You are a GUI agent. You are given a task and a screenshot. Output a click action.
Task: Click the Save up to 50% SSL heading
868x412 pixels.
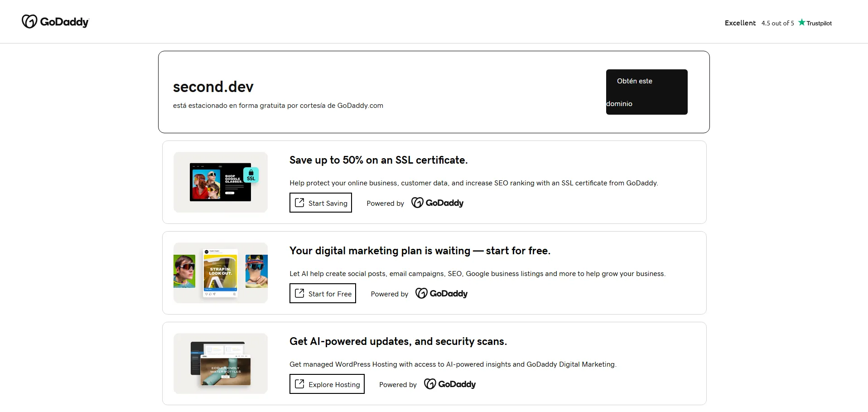pyautogui.click(x=378, y=160)
